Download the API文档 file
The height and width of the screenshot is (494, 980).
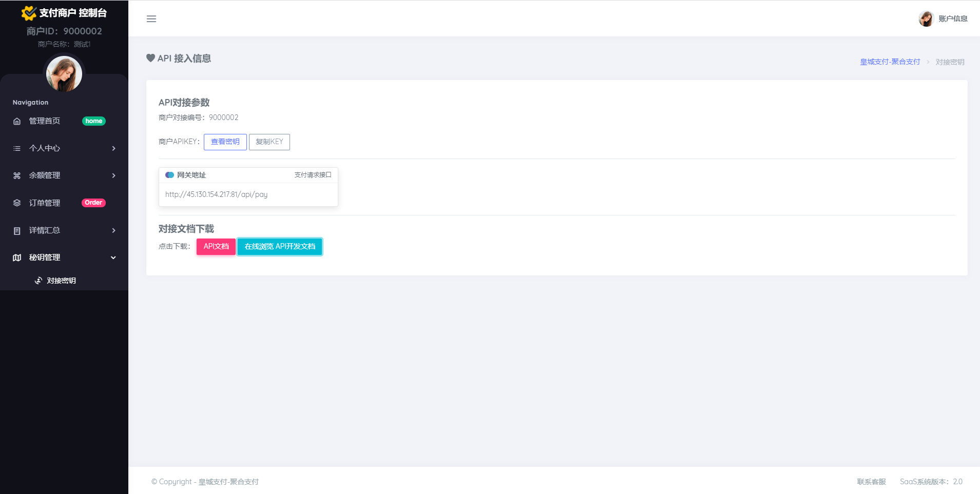(216, 247)
